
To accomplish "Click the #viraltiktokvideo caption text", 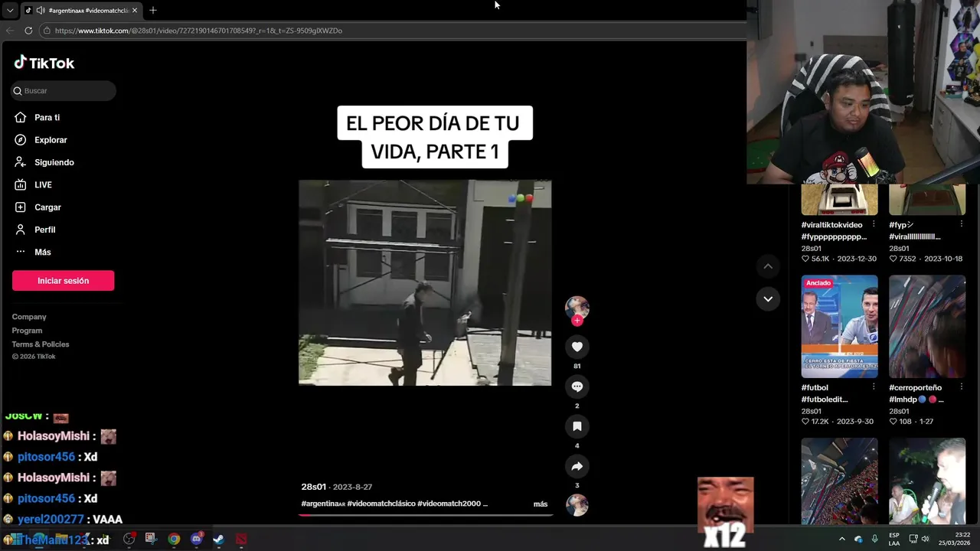I will (x=834, y=231).
